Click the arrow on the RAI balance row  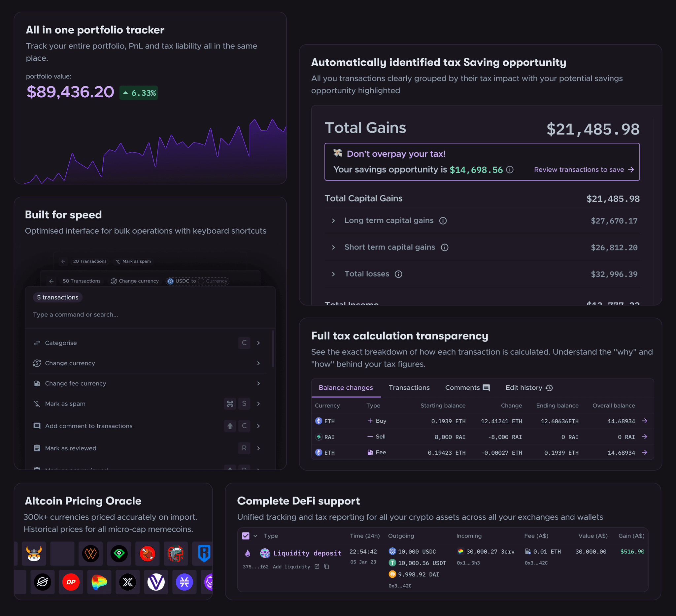point(645,437)
